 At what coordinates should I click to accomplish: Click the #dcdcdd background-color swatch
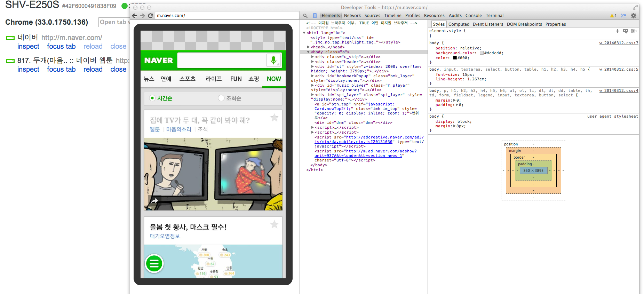click(482, 53)
